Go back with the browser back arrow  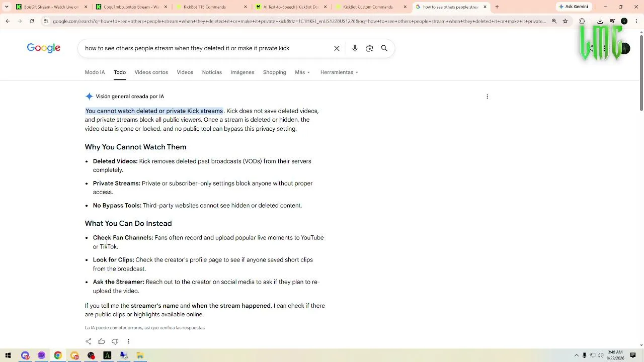tap(8, 21)
